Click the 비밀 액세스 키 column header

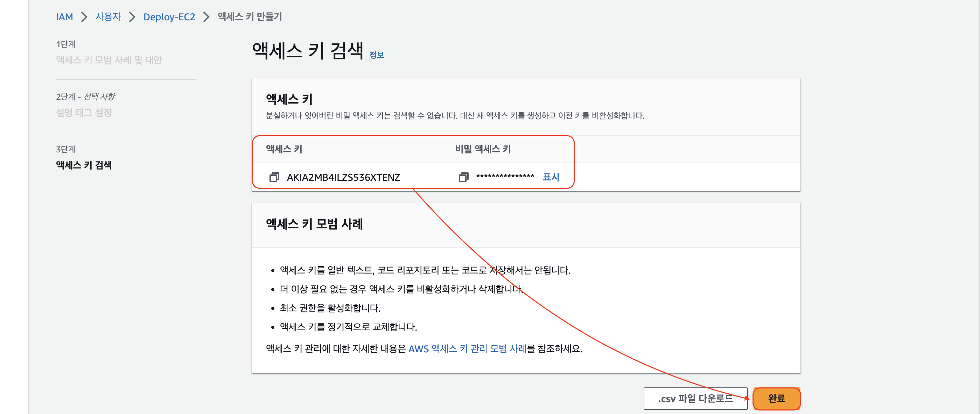483,149
